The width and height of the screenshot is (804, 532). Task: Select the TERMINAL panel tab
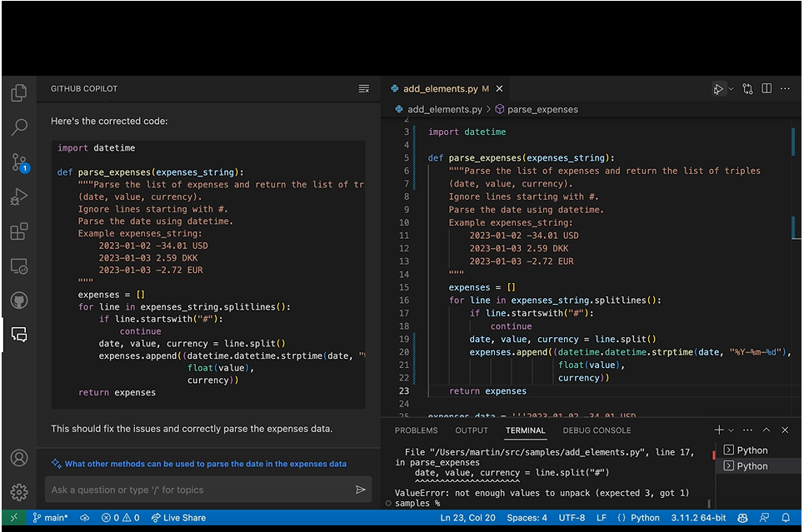(526, 430)
